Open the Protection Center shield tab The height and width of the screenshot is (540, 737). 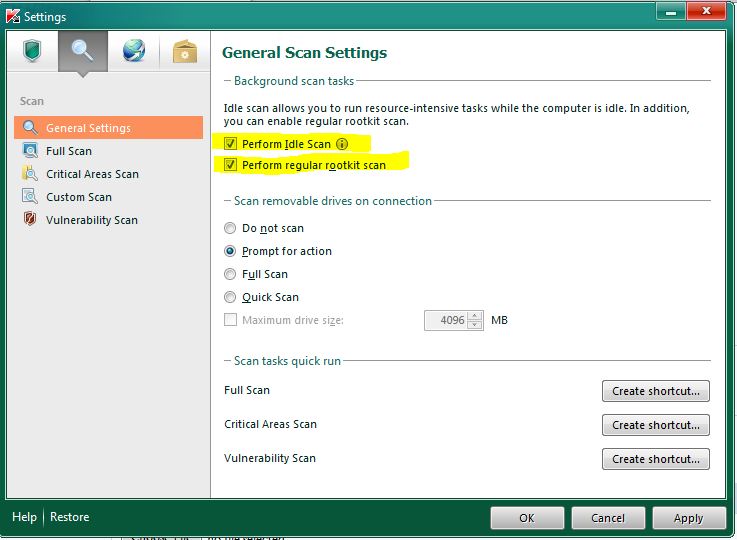coord(32,51)
